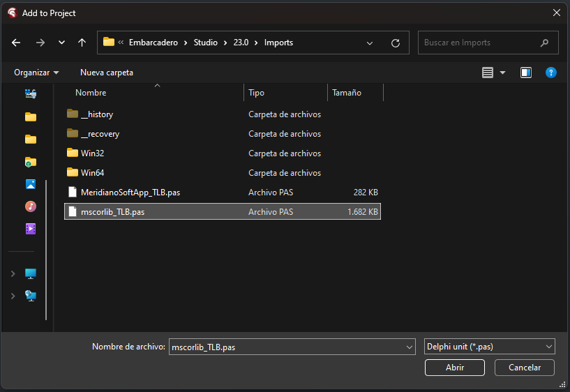Open help with the question mark icon

(x=550, y=73)
